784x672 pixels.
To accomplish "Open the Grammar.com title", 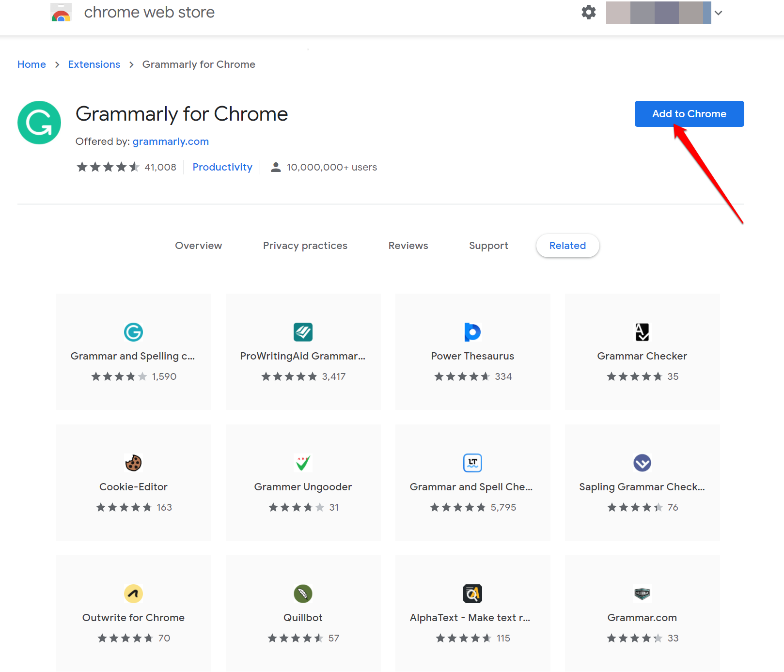I will [642, 618].
